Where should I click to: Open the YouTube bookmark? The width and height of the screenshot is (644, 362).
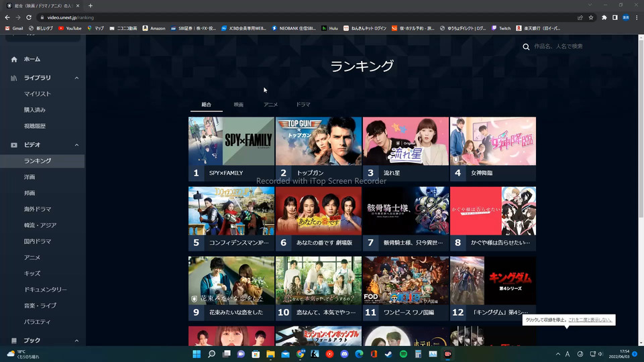pos(70,28)
